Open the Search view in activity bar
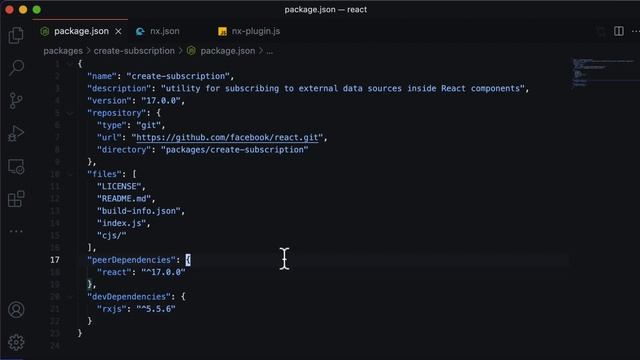 16,67
